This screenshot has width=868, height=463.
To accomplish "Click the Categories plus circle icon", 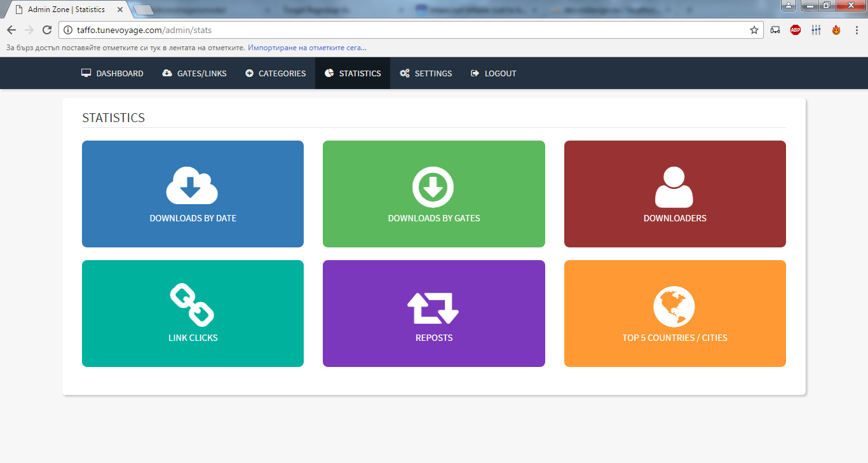I will point(250,73).
